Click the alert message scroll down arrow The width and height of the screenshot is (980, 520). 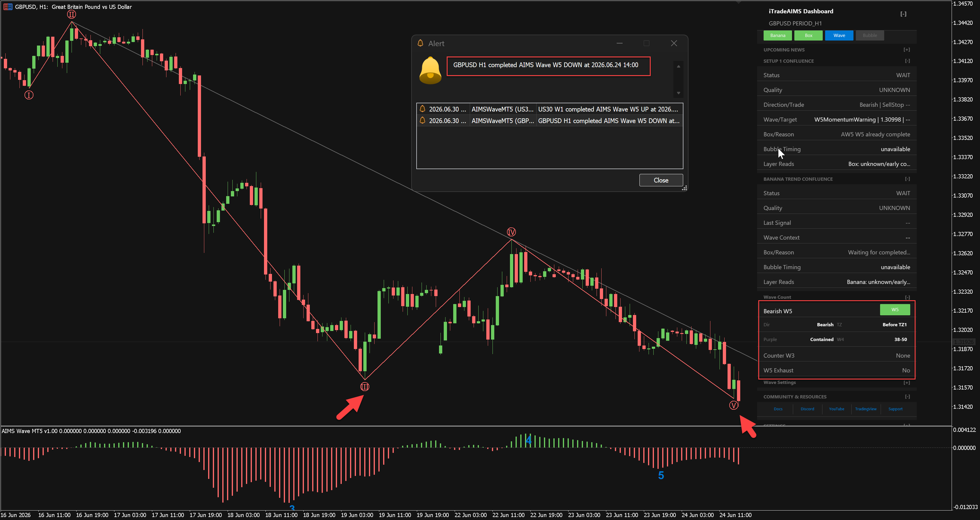pyautogui.click(x=678, y=93)
